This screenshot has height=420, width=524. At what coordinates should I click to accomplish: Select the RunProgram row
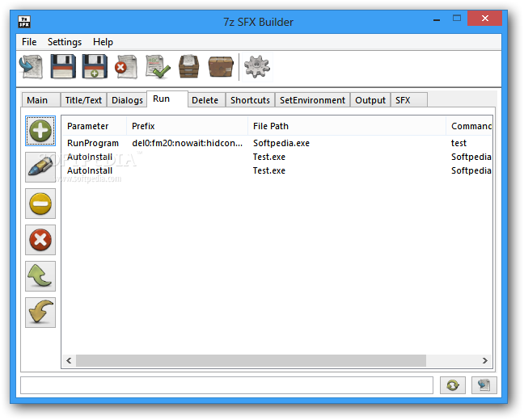coord(277,143)
